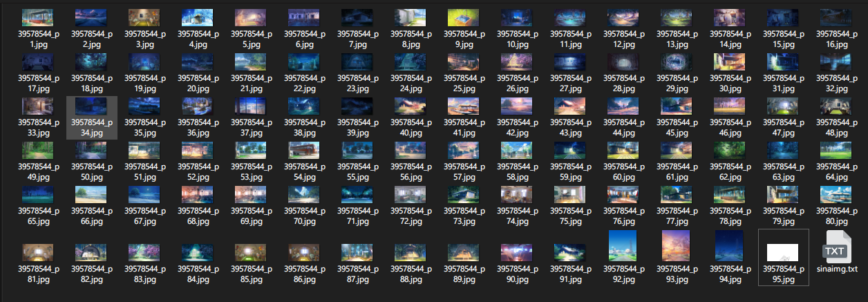868x302 pixels.
Task: Click file name text 39578544_p33.jpg
Action: tap(38, 126)
